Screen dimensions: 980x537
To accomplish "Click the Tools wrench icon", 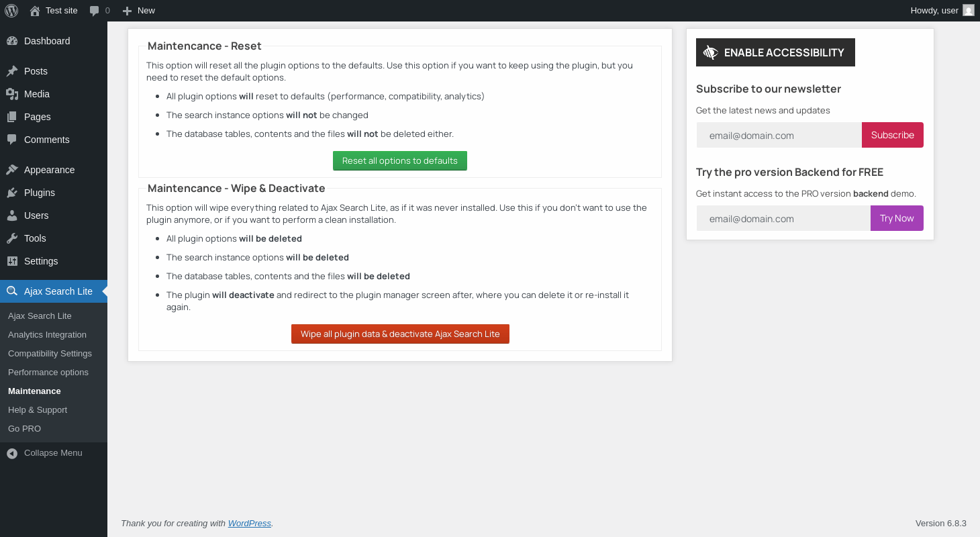I will (x=12, y=238).
